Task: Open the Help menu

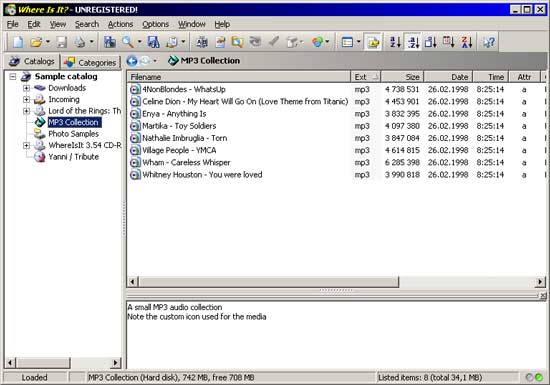Action: (222, 24)
